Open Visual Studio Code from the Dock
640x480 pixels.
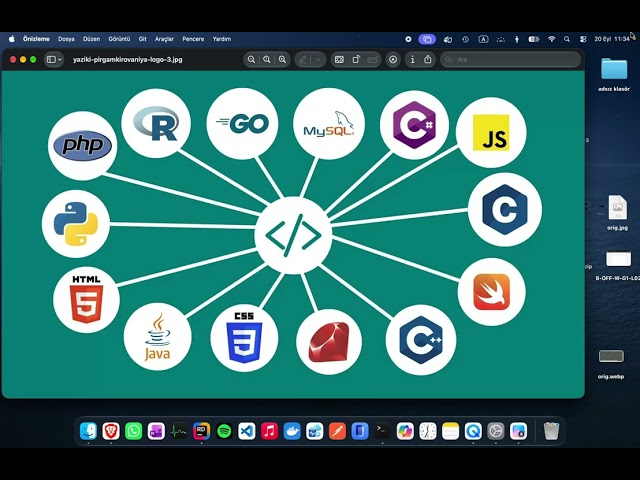(x=247, y=431)
